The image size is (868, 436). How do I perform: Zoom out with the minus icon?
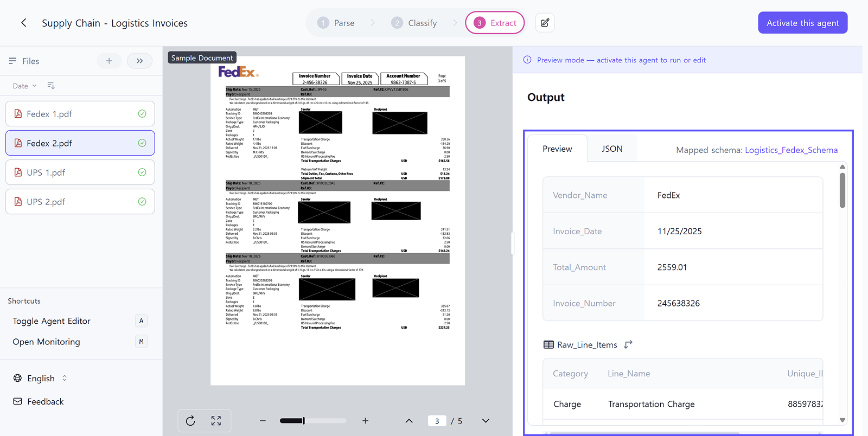263,421
